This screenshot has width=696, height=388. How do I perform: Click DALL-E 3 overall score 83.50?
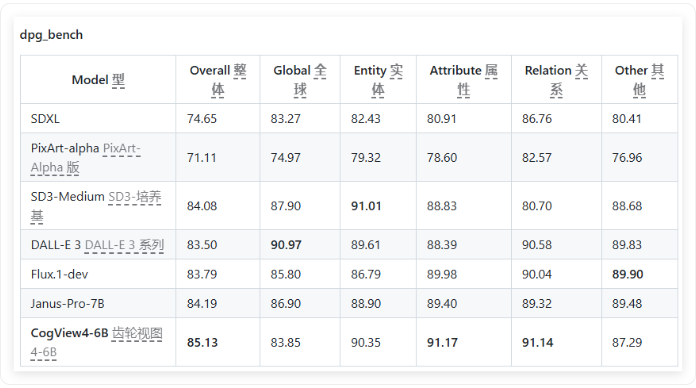pos(202,245)
